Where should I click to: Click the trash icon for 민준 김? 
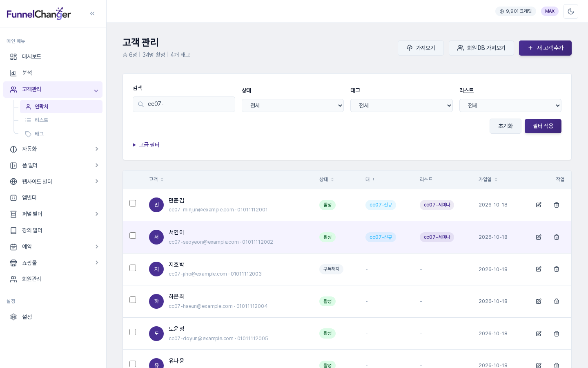[557, 205]
